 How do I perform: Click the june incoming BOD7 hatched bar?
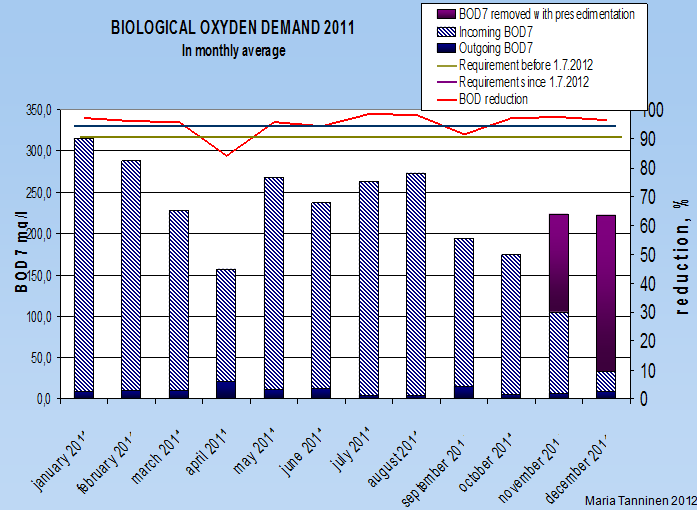(321, 296)
